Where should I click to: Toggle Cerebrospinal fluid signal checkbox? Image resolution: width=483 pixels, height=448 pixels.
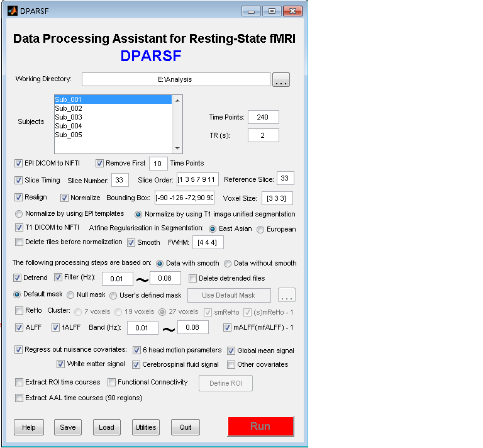[136, 365]
